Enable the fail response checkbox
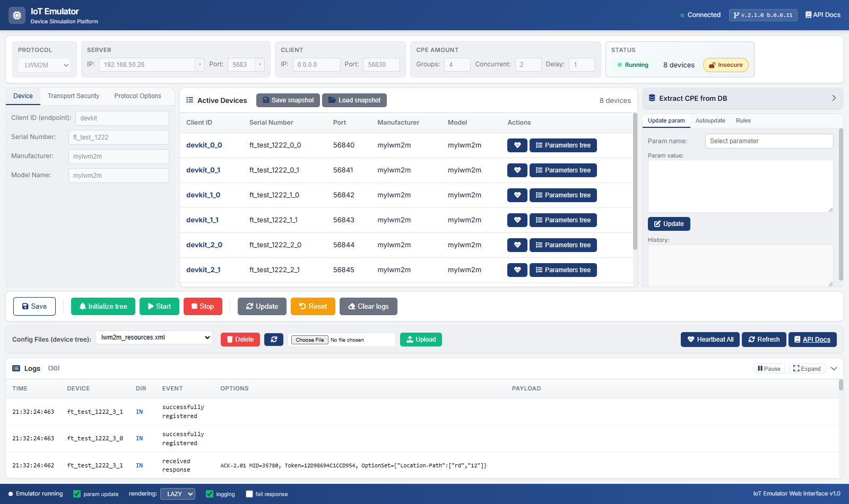The image size is (849, 504). point(249,494)
